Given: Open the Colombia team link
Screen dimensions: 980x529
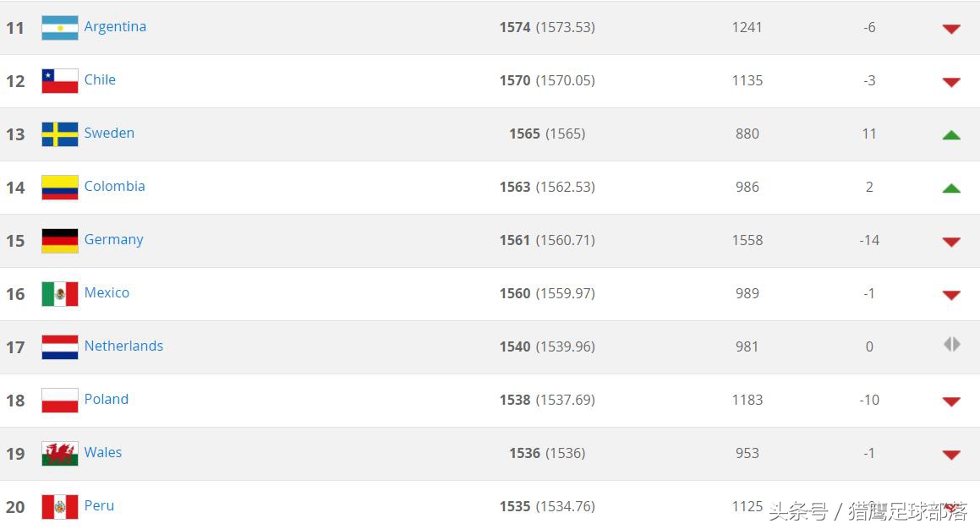Looking at the screenshot, I should [x=114, y=186].
